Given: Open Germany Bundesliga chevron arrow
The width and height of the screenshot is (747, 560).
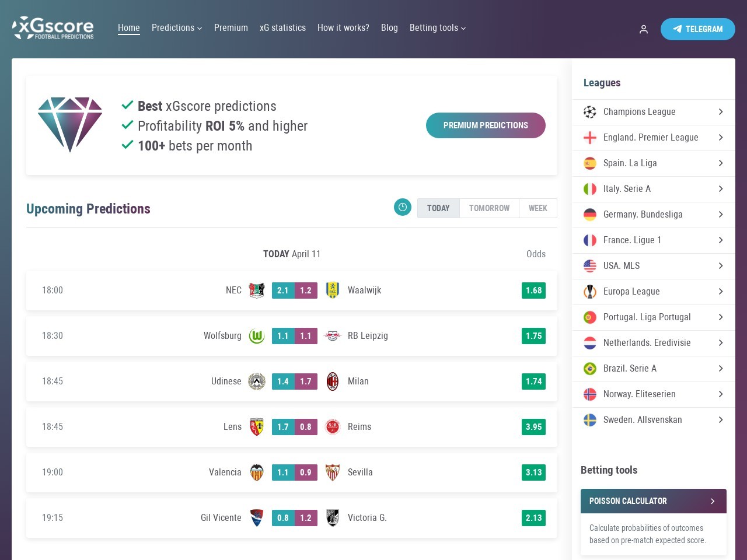Looking at the screenshot, I should pyautogui.click(x=721, y=214).
